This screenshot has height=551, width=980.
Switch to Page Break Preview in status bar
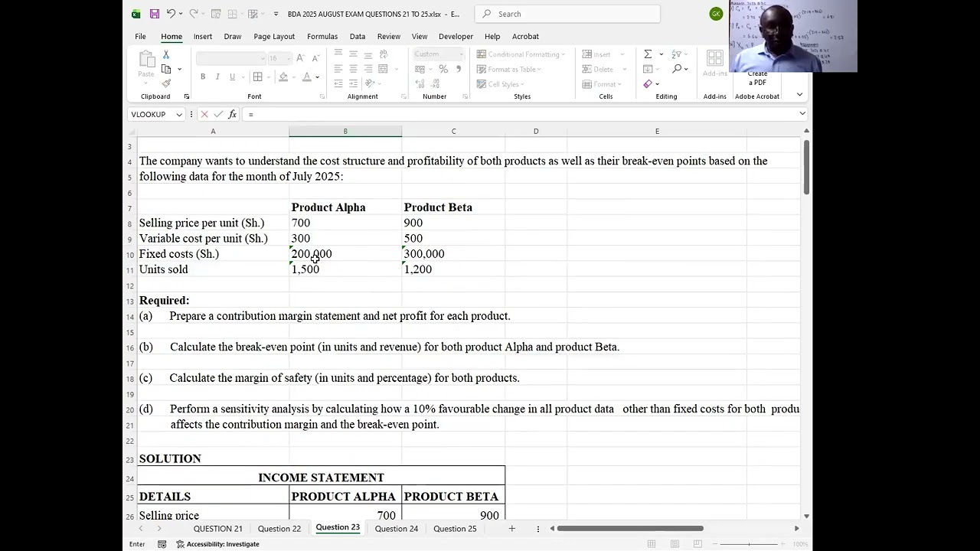point(697,544)
